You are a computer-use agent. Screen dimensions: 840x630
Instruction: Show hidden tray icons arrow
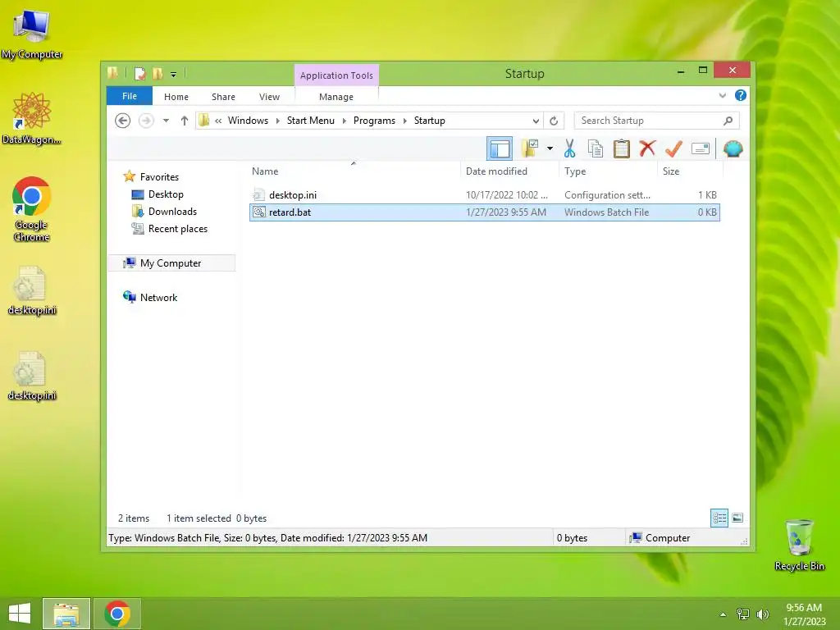[x=723, y=614]
